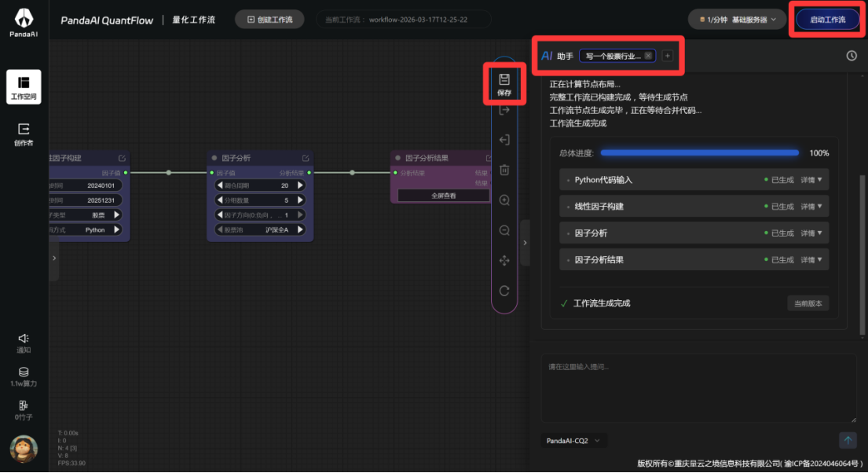Change the Python mode option arrow

click(x=116, y=229)
